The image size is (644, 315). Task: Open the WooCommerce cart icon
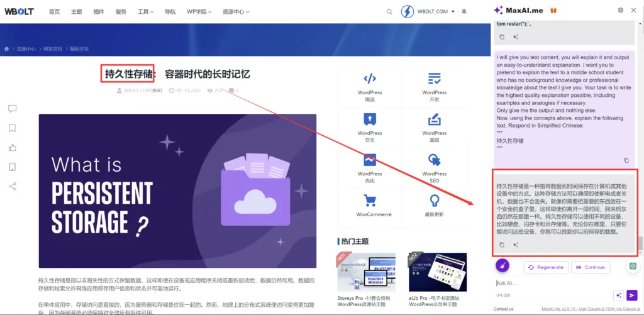(370, 201)
